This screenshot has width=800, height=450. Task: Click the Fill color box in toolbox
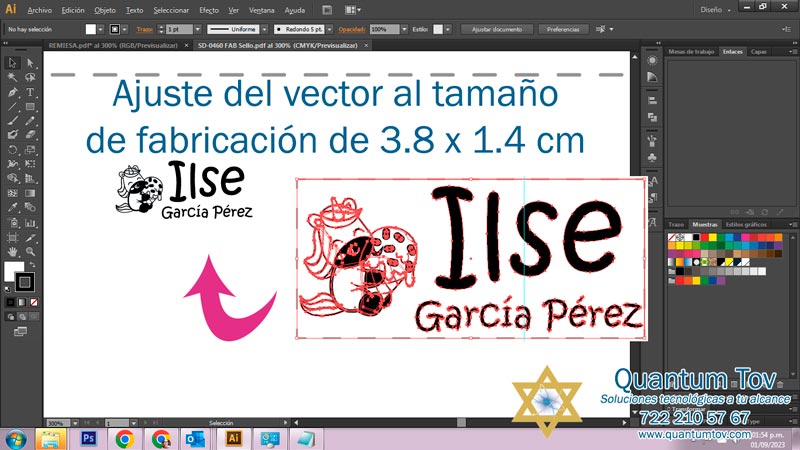pyautogui.click(x=14, y=271)
